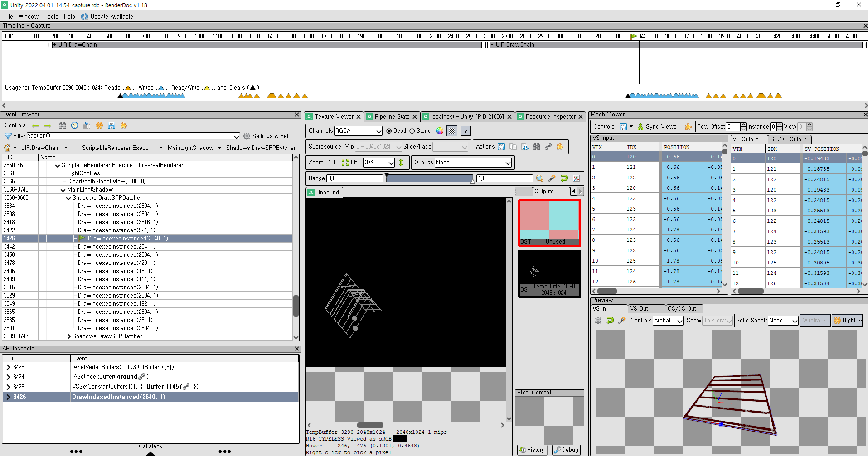Image resolution: width=868 pixels, height=456 pixels.
Task: Select the TempBuffer 3290 depth thumbnail
Action: click(549, 273)
